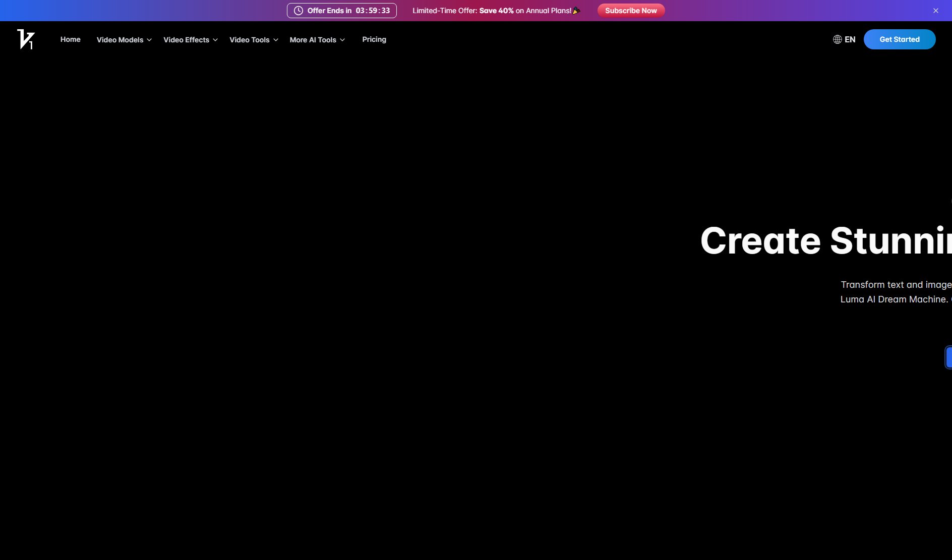Open the language selector globe icon

[837, 39]
